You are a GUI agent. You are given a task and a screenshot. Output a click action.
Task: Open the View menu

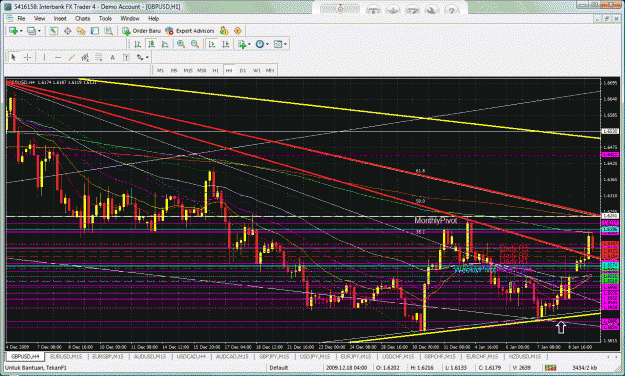[x=39, y=18]
